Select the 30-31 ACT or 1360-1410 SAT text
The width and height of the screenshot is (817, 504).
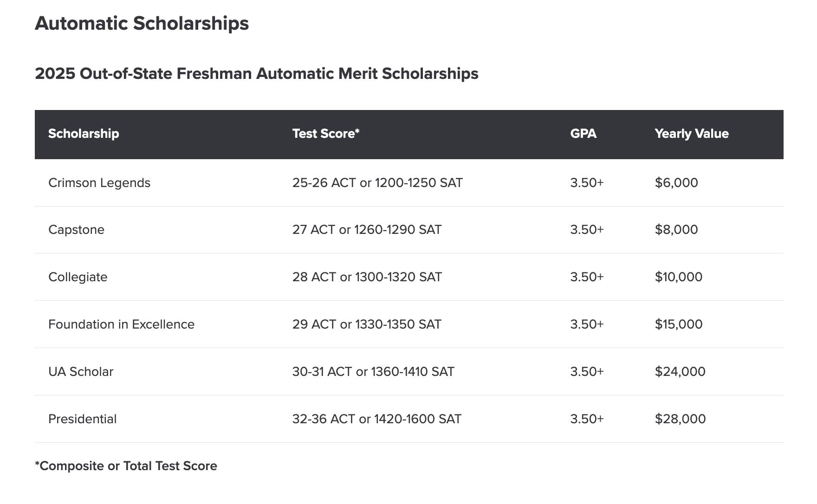373,372
